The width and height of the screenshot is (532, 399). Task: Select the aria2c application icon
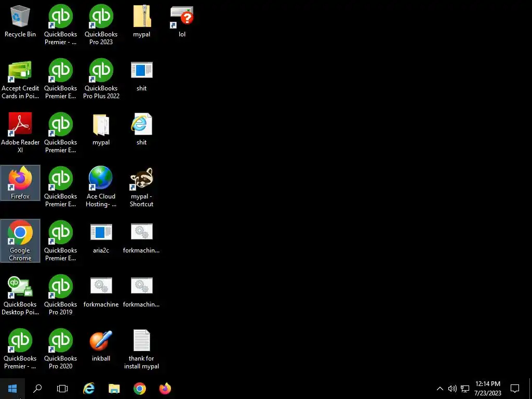coord(101,237)
